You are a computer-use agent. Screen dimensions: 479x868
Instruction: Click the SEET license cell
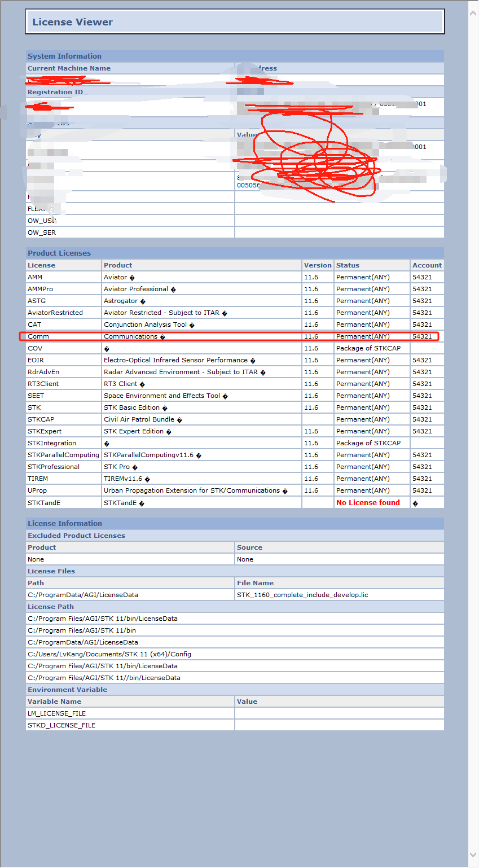[64, 396]
